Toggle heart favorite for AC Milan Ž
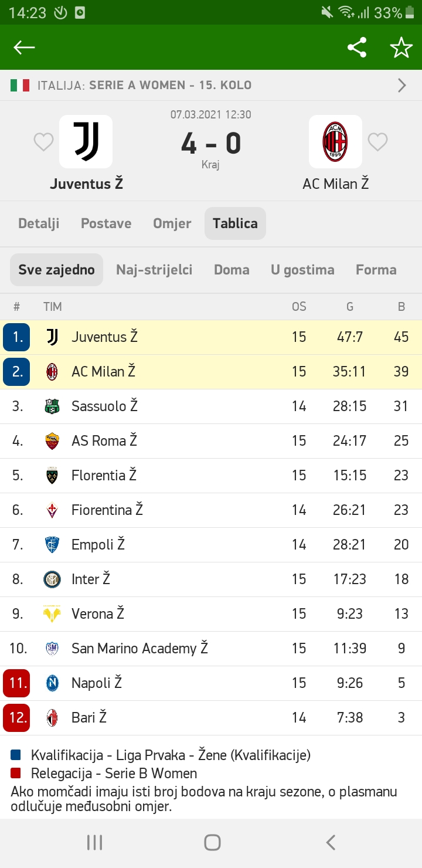422x868 pixels. point(377,142)
